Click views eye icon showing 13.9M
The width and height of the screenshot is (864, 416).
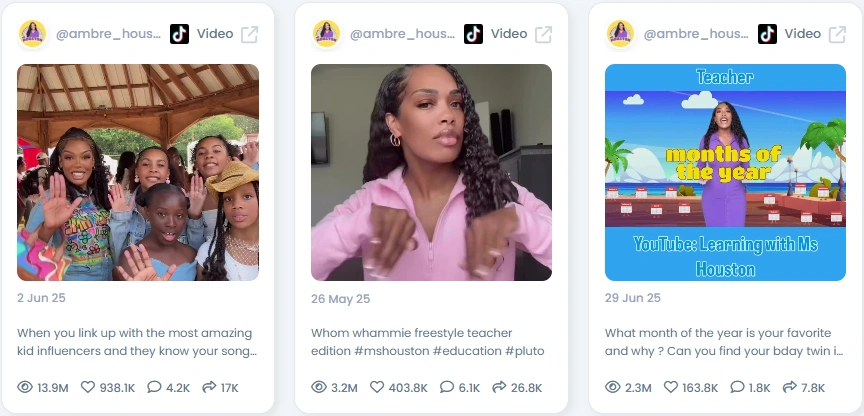point(25,387)
